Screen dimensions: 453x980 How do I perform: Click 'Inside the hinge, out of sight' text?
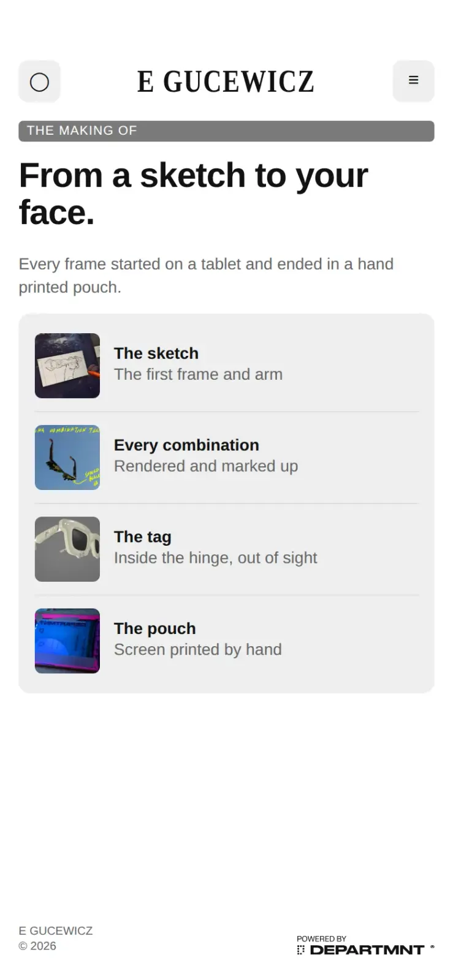pos(216,558)
